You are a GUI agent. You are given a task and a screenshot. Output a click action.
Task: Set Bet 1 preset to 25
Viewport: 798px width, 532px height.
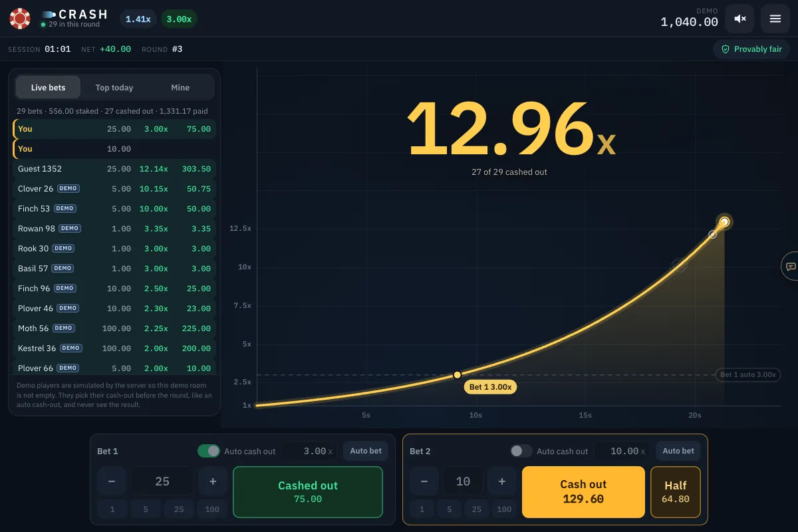coord(179,509)
